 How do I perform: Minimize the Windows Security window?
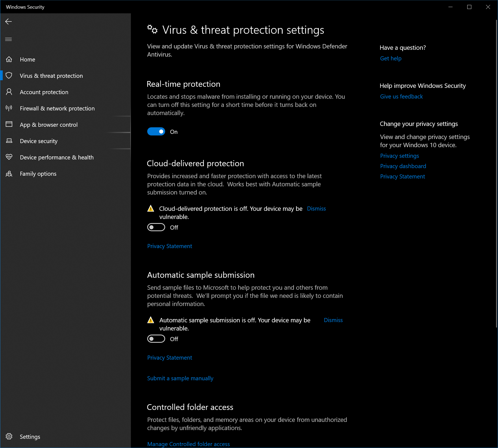(x=450, y=7)
